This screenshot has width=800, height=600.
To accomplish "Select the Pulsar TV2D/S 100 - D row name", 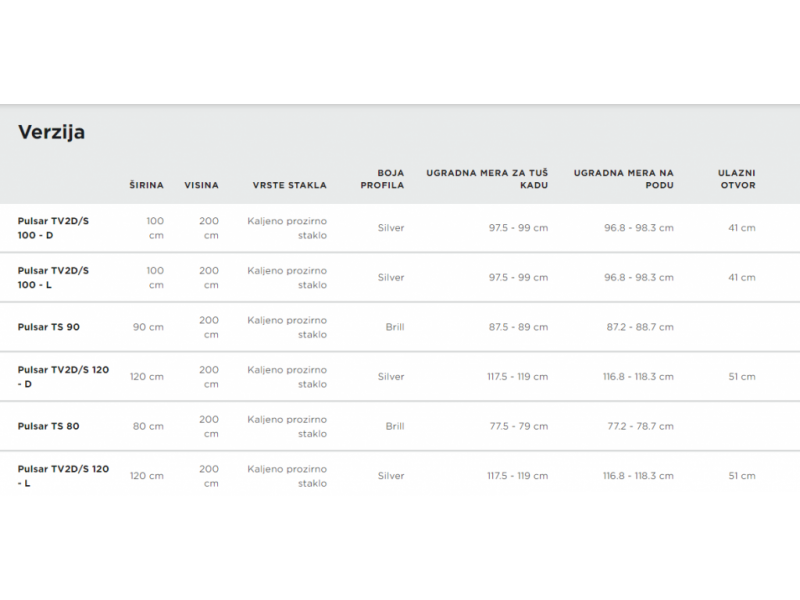I will tap(53, 227).
